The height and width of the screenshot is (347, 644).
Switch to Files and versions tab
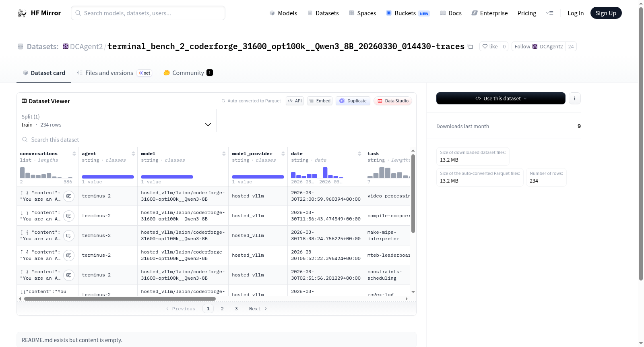[x=114, y=73]
